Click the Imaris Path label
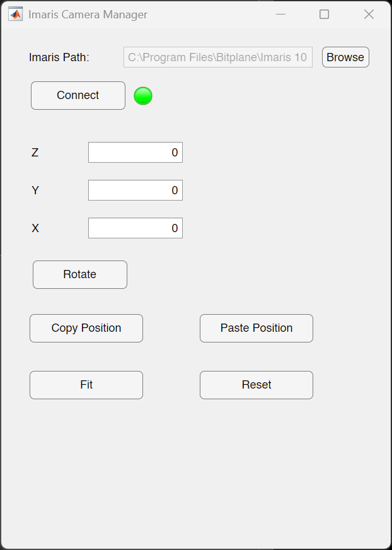 point(59,57)
